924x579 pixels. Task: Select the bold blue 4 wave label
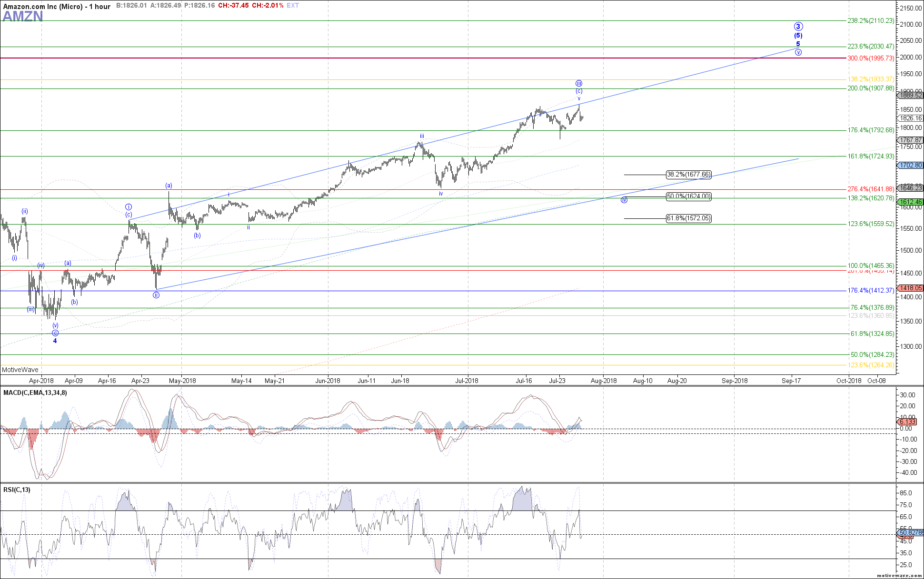coord(55,341)
